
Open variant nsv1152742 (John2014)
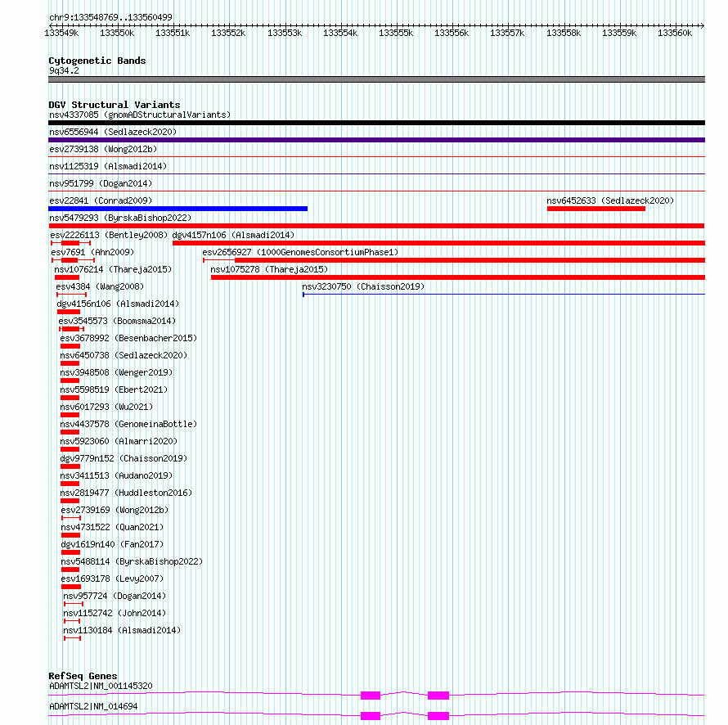[x=115, y=613]
